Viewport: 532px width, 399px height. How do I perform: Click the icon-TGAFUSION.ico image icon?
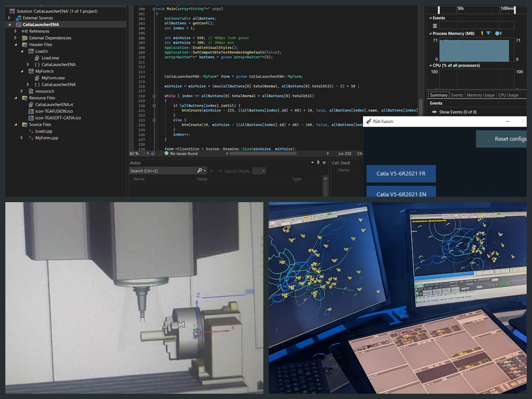[31, 111]
